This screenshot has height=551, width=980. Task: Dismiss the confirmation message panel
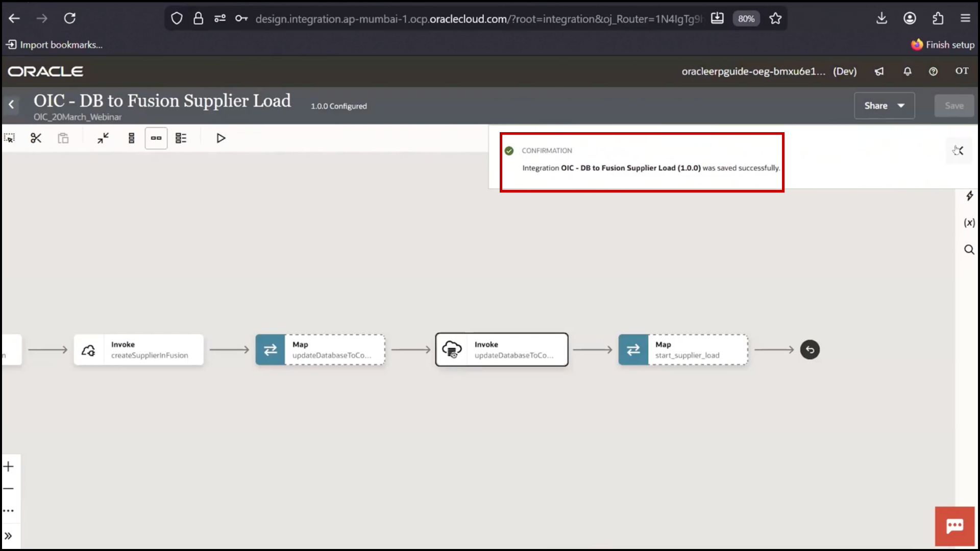[x=959, y=151]
